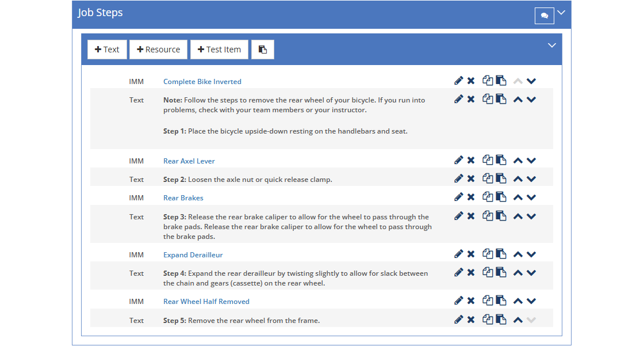Add a new Test Item

coord(219,50)
